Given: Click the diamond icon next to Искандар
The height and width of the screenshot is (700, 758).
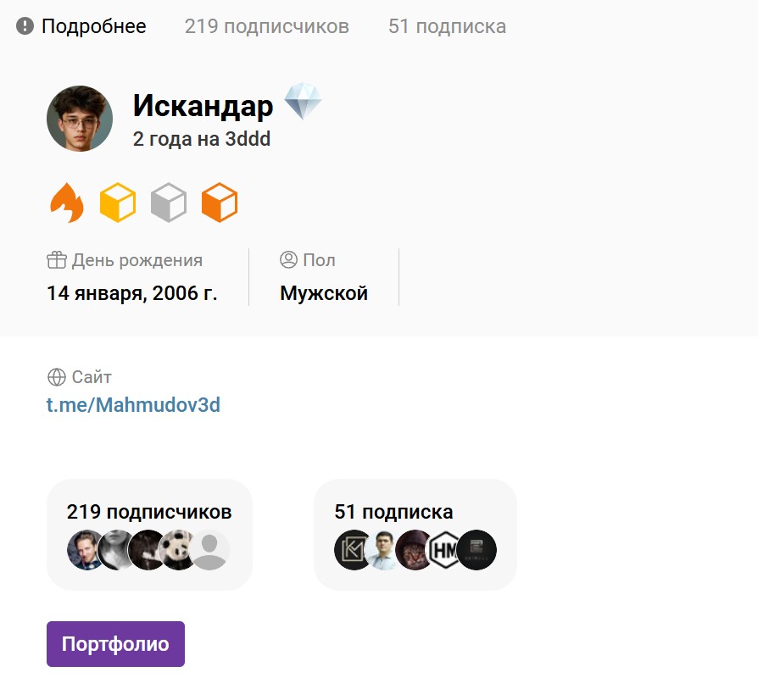Looking at the screenshot, I should pos(303,103).
